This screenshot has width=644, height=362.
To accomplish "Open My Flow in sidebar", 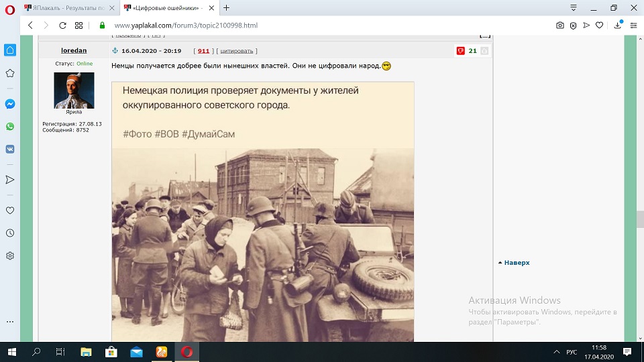I will click(x=10, y=180).
